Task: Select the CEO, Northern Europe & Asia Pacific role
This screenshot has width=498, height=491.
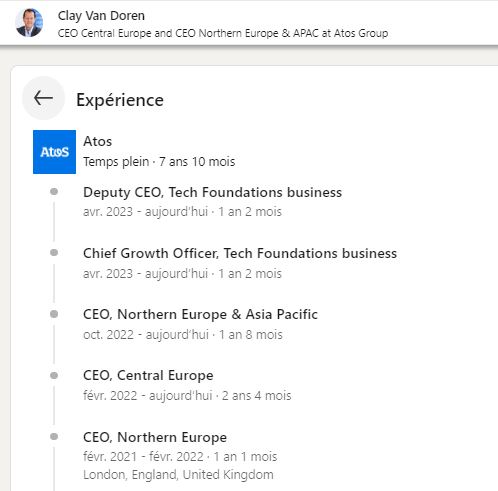Action: click(x=200, y=314)
